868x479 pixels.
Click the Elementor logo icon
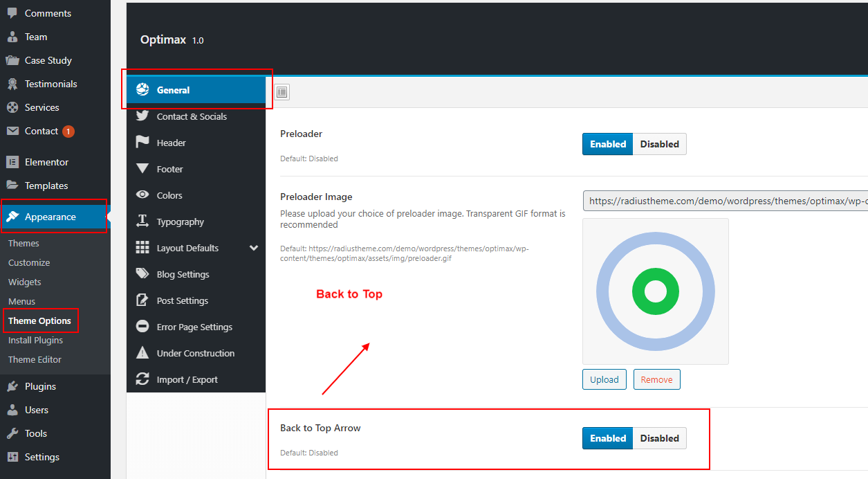pyautogui.click(x=12, y=162)
